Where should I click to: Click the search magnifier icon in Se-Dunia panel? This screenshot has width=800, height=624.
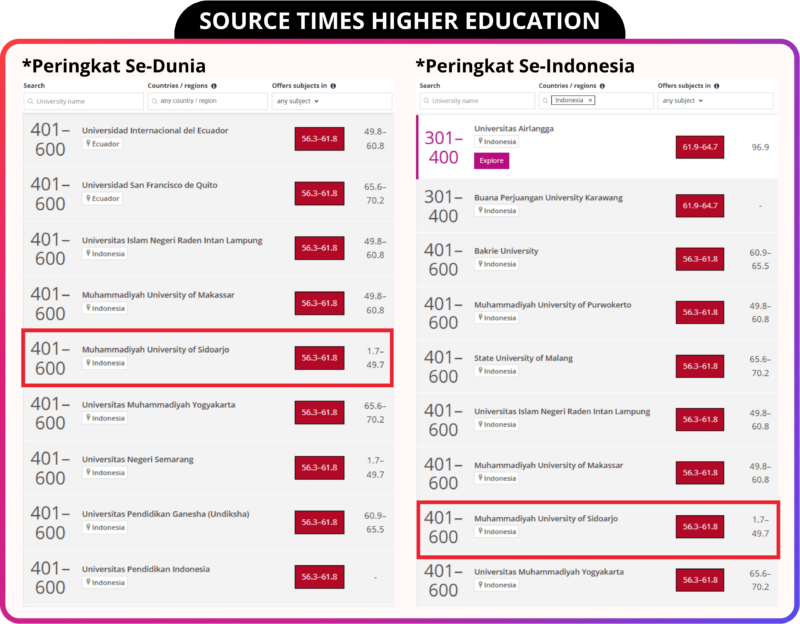click(31, 101)
